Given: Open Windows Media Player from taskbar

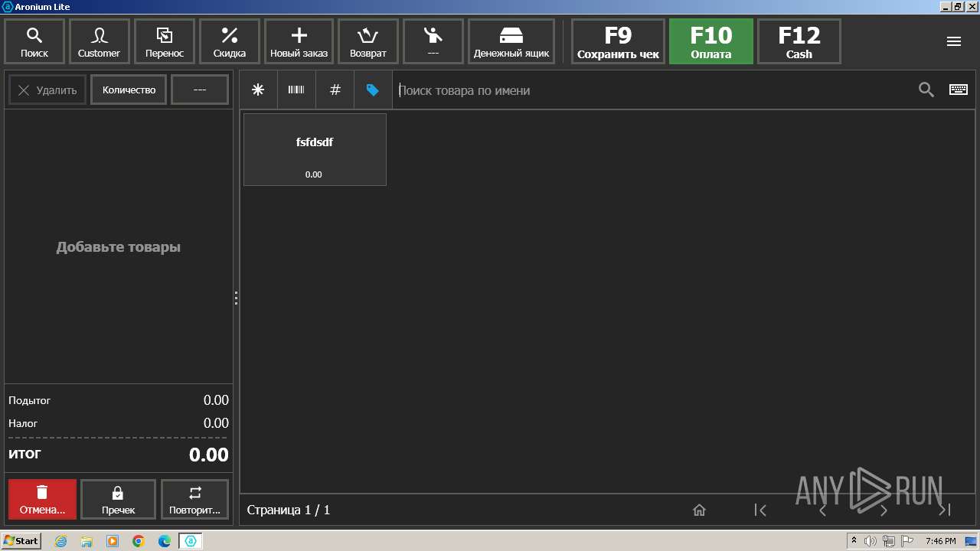Looking at the screenshot, I should 113,541.
